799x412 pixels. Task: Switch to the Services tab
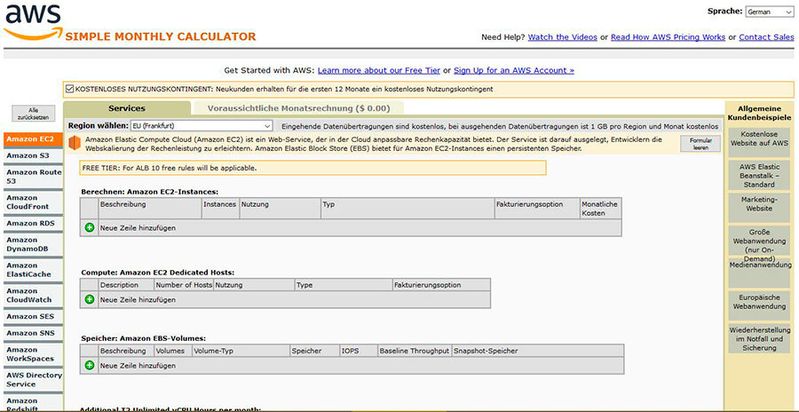click(127, 108)
